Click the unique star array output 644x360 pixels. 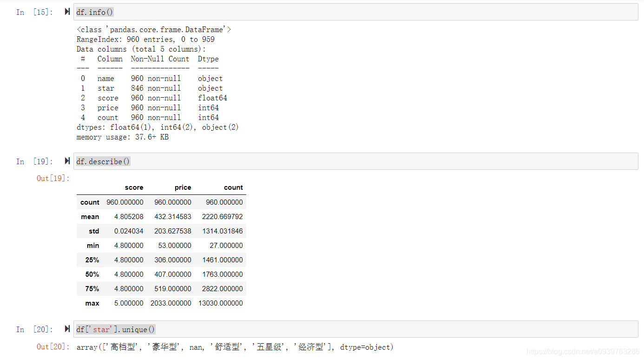235,347
